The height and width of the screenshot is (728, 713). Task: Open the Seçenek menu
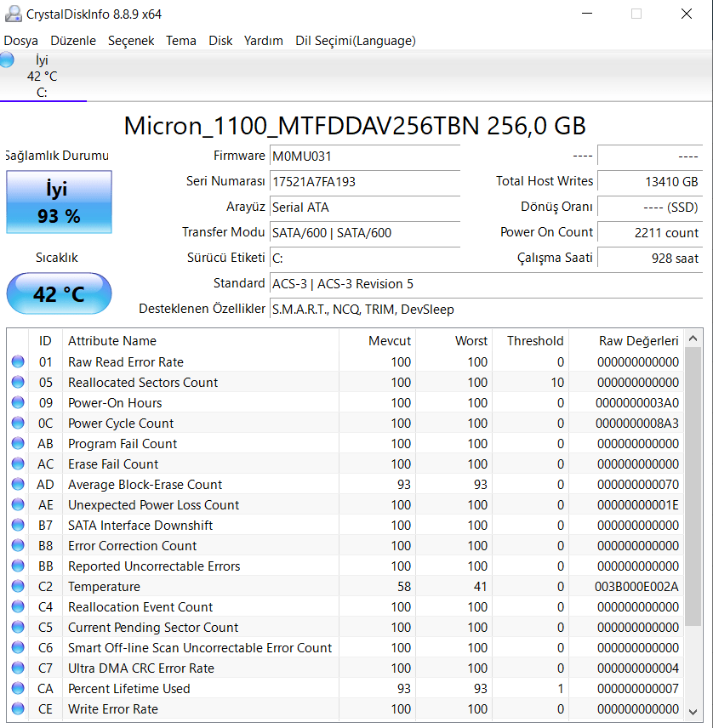131,41
